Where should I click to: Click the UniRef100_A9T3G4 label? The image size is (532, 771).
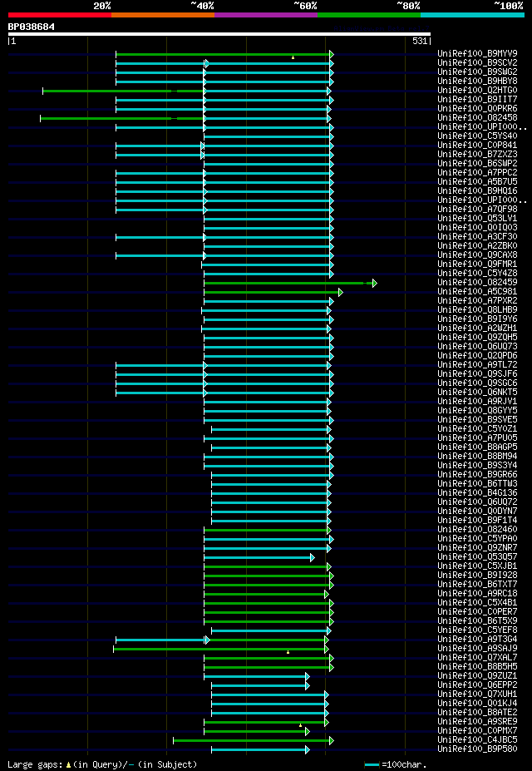[477, 640]
